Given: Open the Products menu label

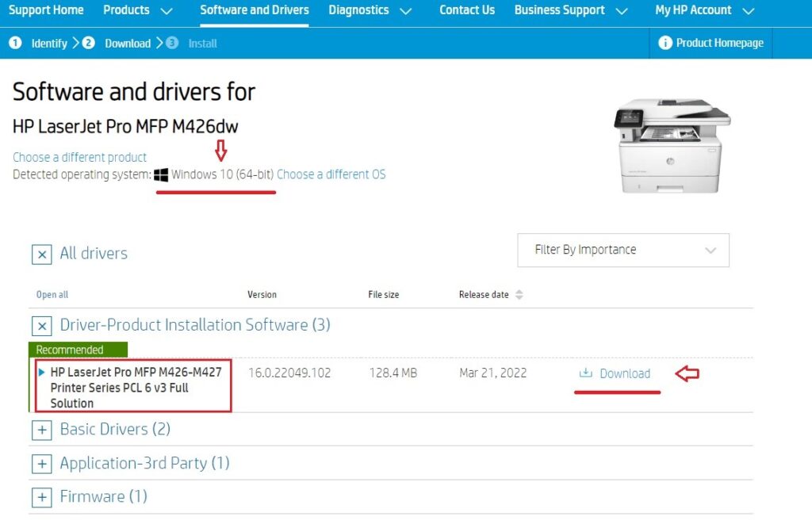Looking at the screenshot, I should [x=126, y=10].
